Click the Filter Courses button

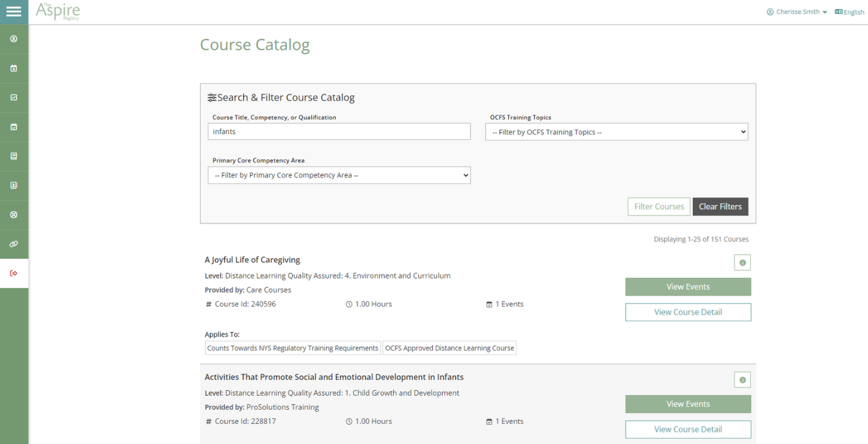(659, 206)
